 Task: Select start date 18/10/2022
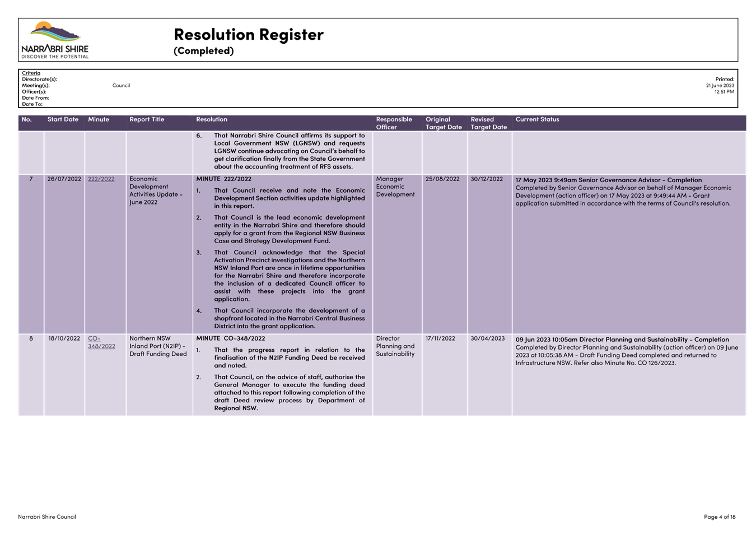(x=64, y=338)
